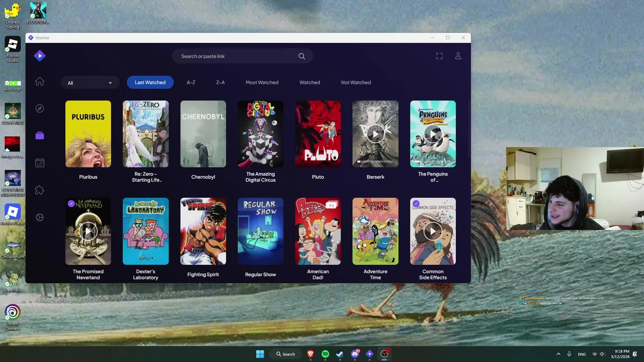Toggle fullscreen mode icon
The height and width of the screenshot is (362, 644).
(x=439, y=56)
